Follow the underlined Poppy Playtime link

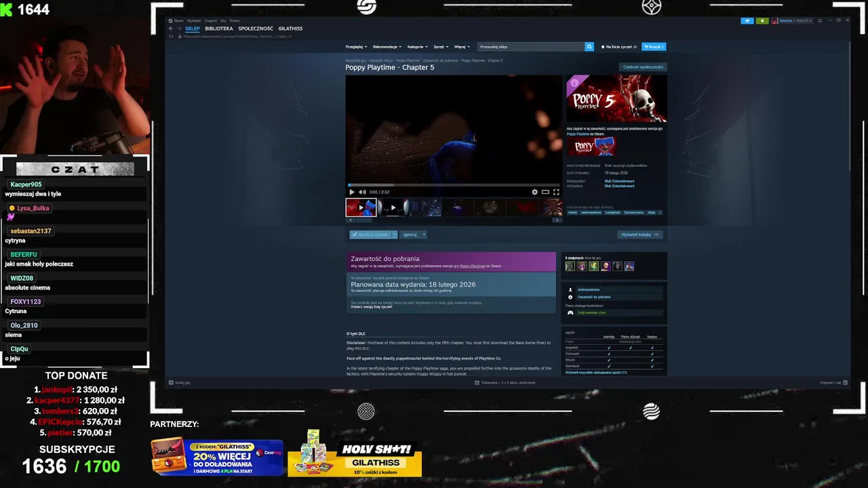473,266
